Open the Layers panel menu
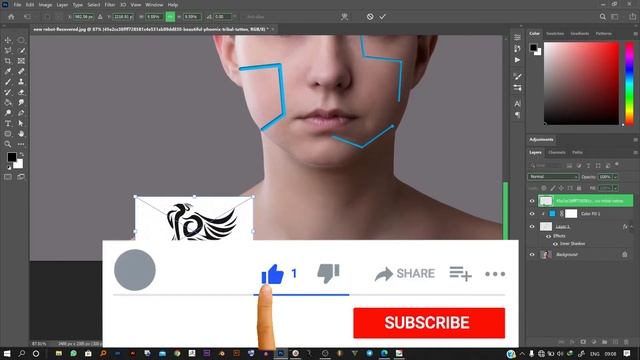Viewport: 640px width, 360px height. coord(635,152)
